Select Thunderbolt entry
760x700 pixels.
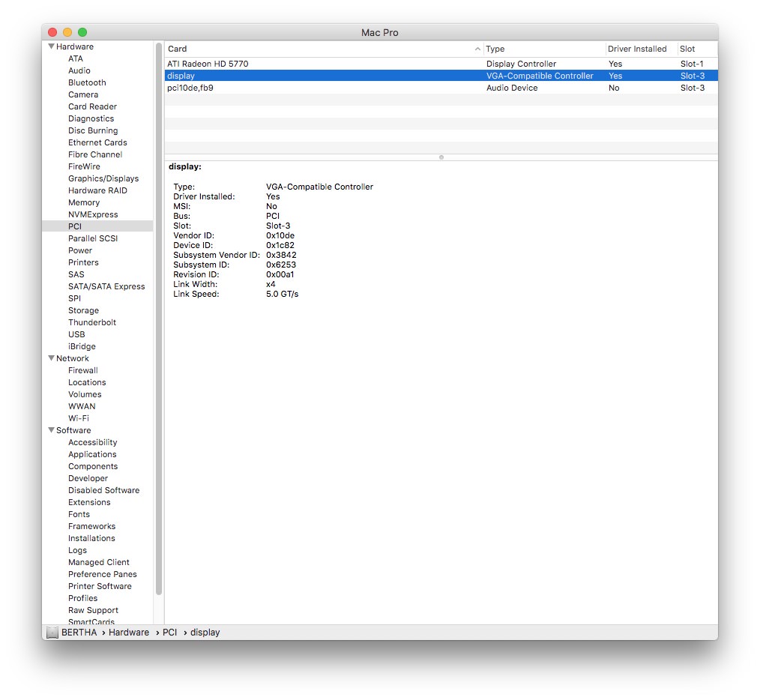click(92, 322)
